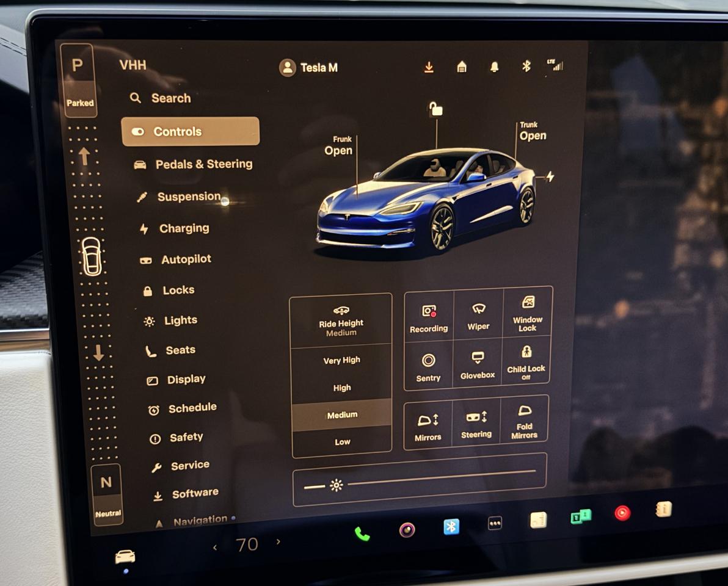Toggle Window Lock

pos(528,313)
